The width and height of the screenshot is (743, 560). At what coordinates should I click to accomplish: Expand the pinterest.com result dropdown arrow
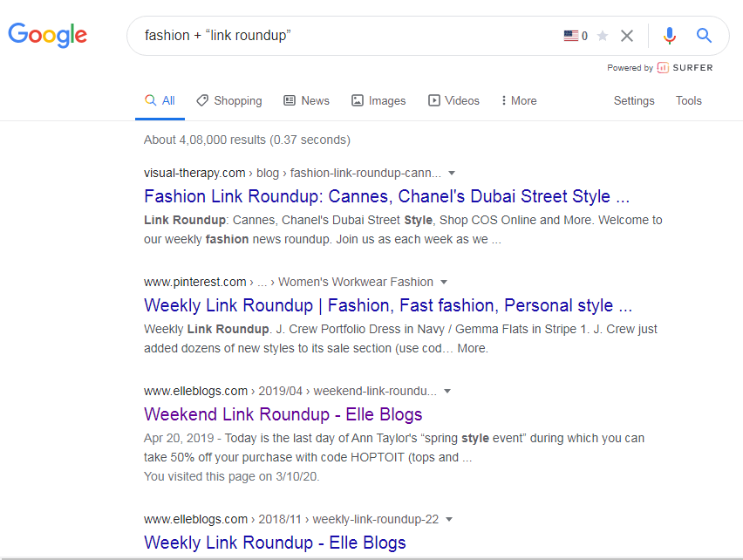(x=444, y=283)
